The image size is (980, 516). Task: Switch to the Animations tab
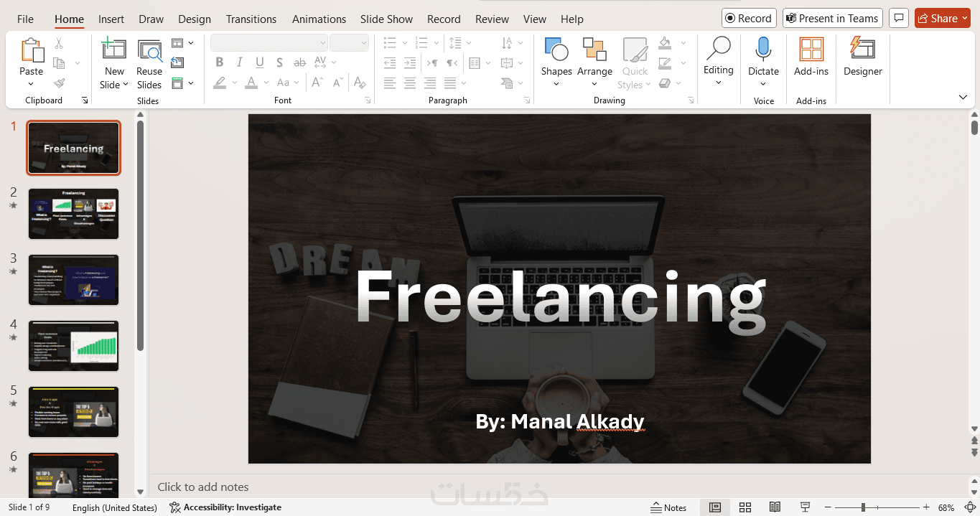(319, 19)
